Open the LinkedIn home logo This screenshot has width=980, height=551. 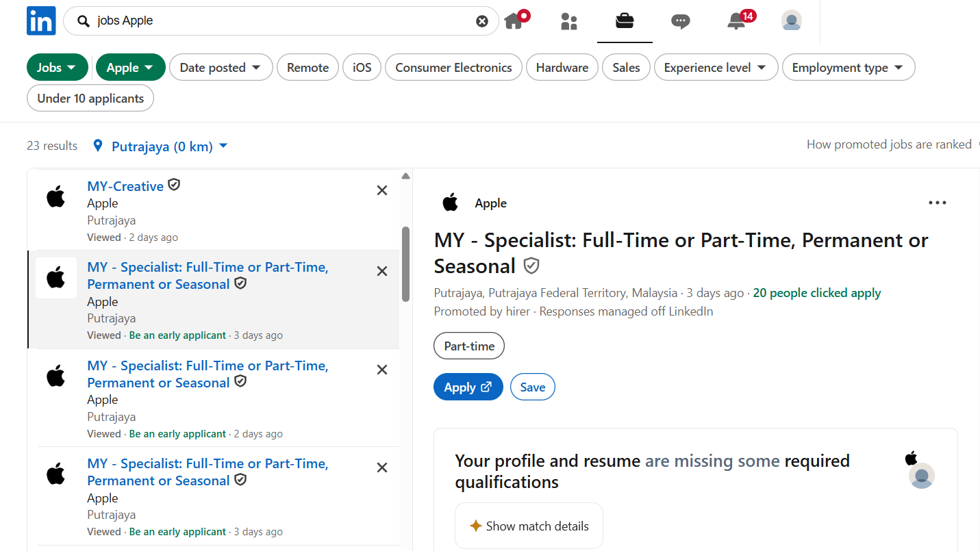41,21
